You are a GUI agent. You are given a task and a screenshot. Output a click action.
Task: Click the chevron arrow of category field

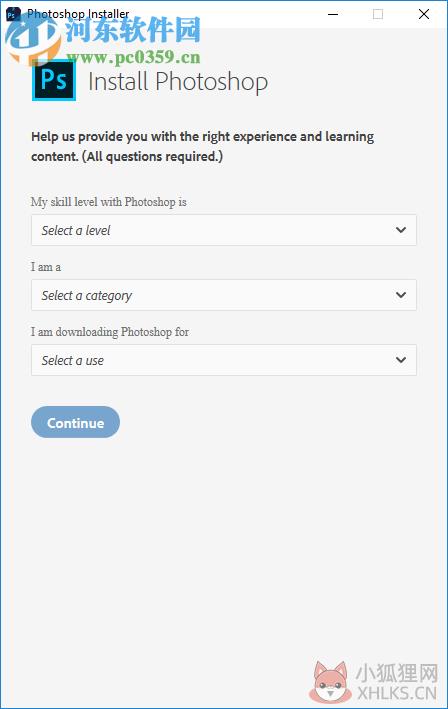click(401, 295)
